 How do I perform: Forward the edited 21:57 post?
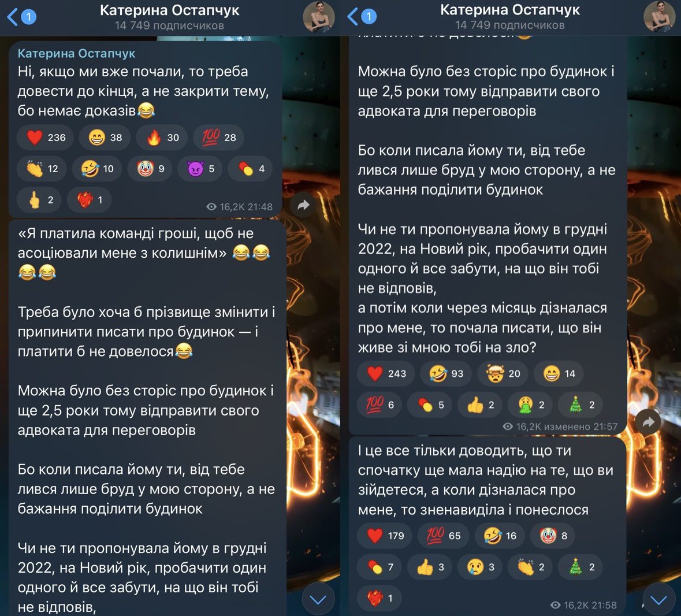(x=648, y=421)
